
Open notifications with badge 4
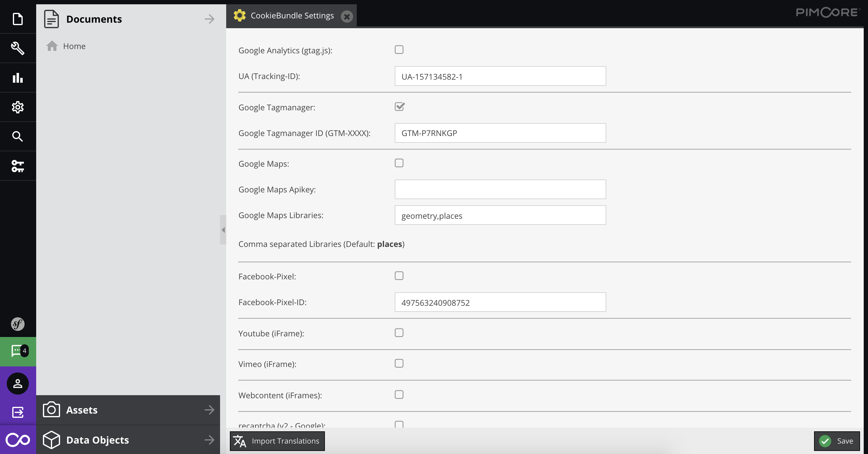pos(17,351)
